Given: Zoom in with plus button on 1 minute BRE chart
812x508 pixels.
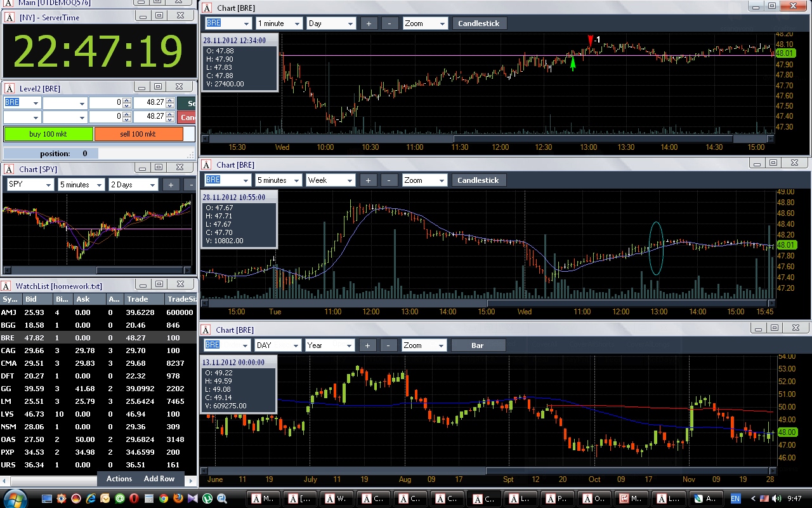Looking at the screenshot, I should [369, 23].
